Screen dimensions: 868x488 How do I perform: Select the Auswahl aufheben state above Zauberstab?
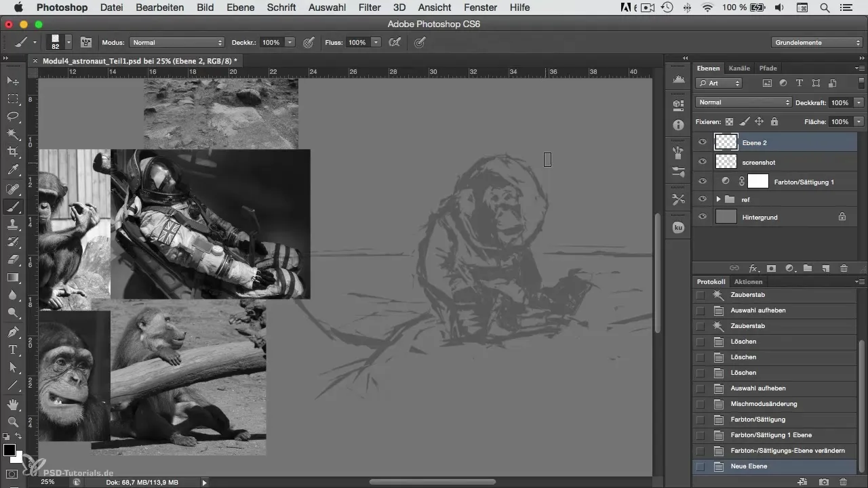coord(776,310)
